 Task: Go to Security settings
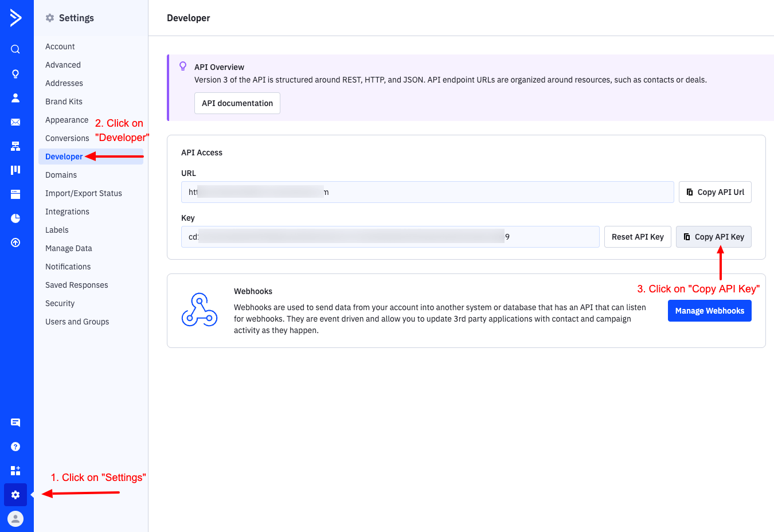60,303
